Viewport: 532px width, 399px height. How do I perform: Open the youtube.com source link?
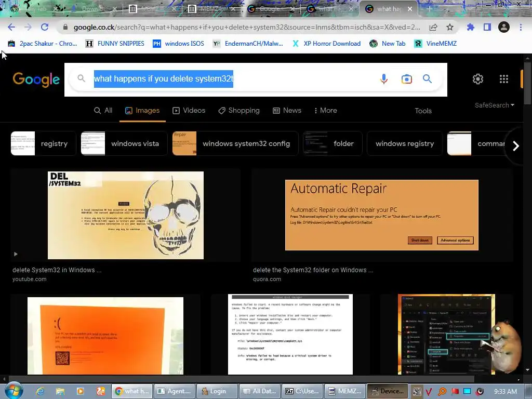[30, 279]
